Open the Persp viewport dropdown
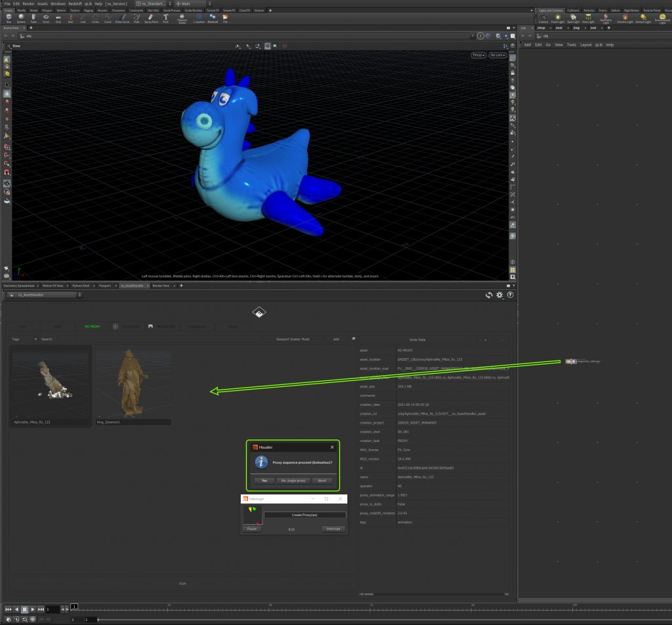The width and height of the screenshot is (672, 625). (x=478, y=55)
